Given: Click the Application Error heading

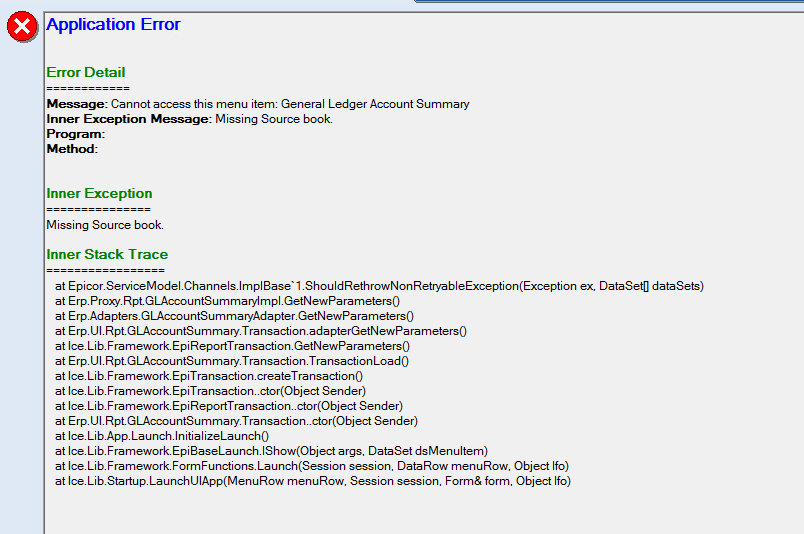Looking at the screenshot, I should (113, 25).
